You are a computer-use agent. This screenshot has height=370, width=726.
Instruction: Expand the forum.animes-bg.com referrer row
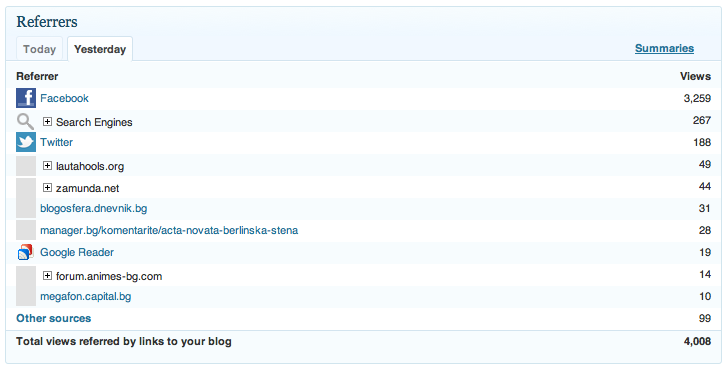point(47,276)
